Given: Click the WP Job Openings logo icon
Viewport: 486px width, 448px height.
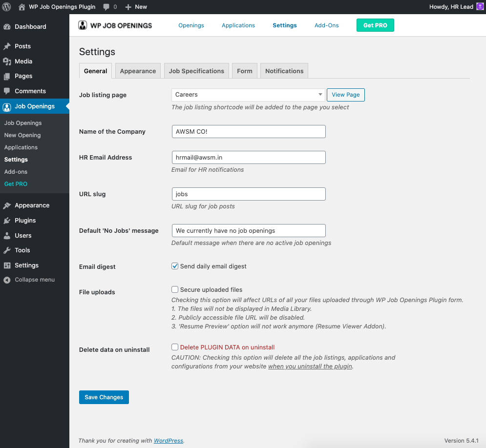Looking at the screenshot, I should coord(83,25).
